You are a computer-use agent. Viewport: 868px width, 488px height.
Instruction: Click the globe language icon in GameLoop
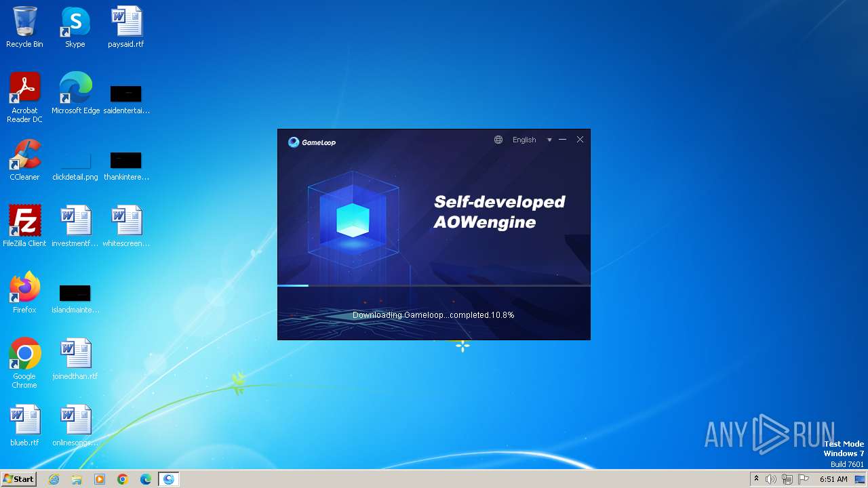498,140
